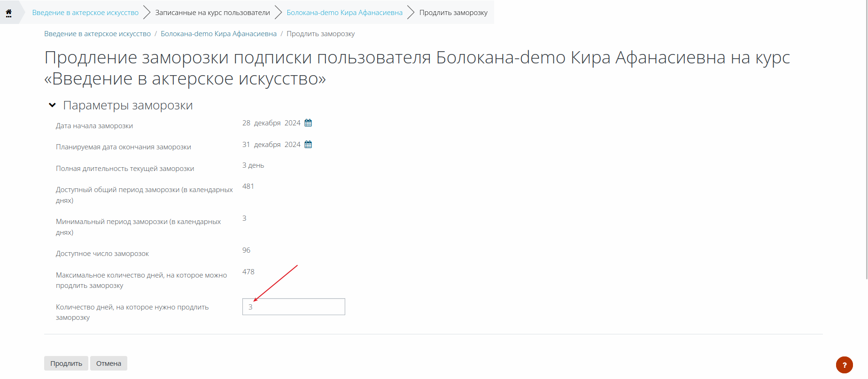Open calendar picker for freeze start date
This screenshot has width=868, height=379.
pos(308,123)
